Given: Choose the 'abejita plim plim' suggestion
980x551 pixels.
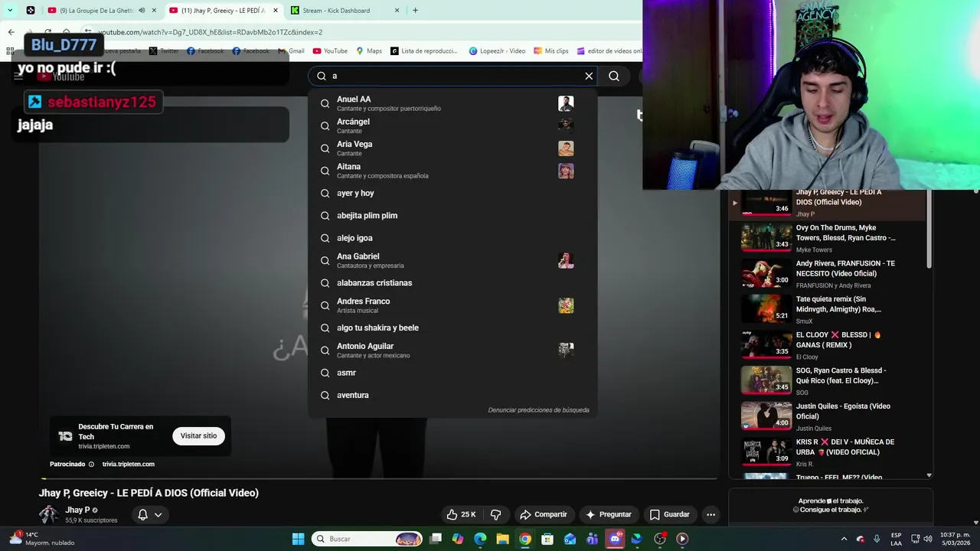Looking at the screenshot, I should click(x=452, y=216).
